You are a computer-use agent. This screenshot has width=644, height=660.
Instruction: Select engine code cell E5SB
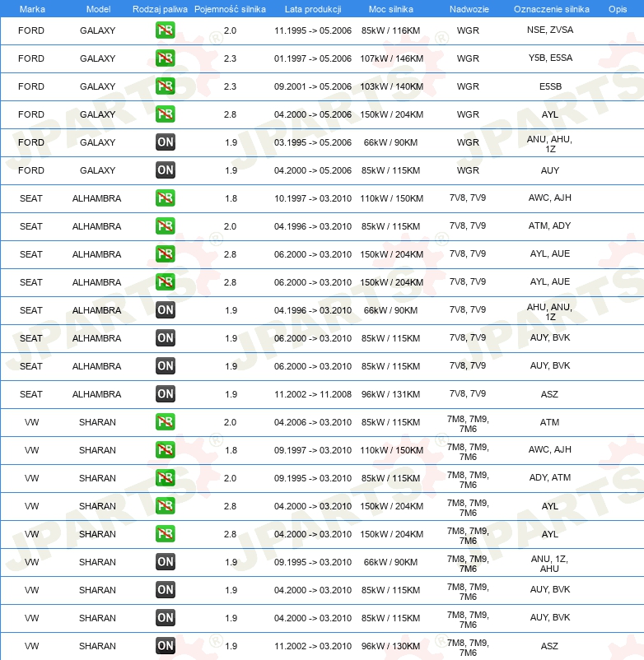click(x=550, y=86)
